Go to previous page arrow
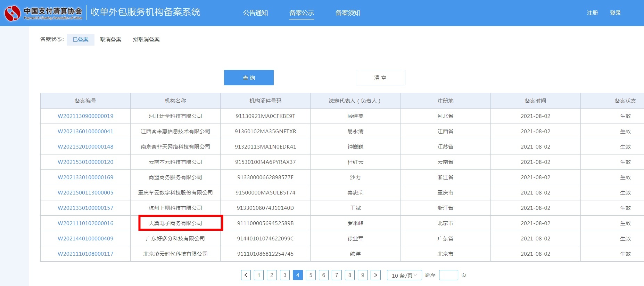The height and width of the screenshot is (286, 644). point(246,275)
